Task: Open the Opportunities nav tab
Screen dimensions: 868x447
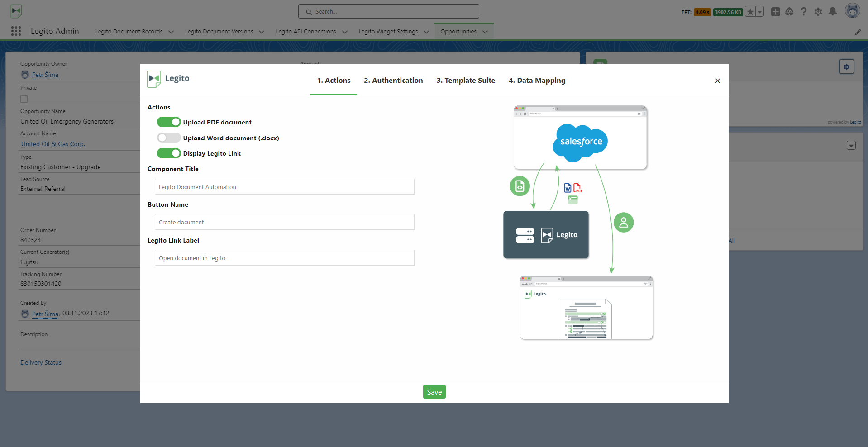Action: (x=458, y=32)
